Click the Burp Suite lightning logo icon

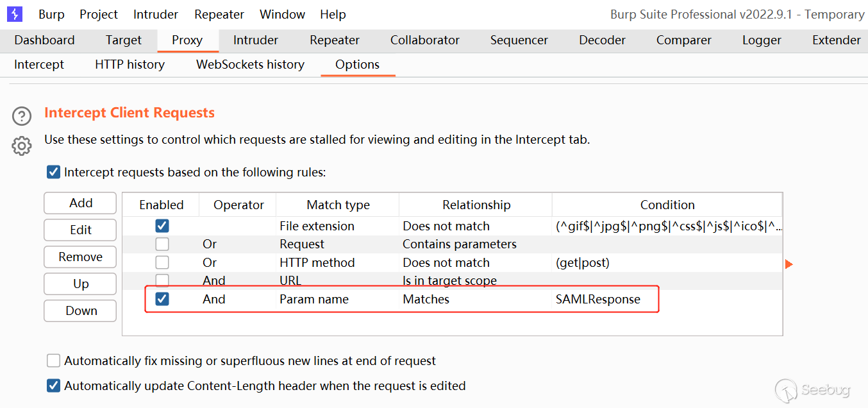14,13
